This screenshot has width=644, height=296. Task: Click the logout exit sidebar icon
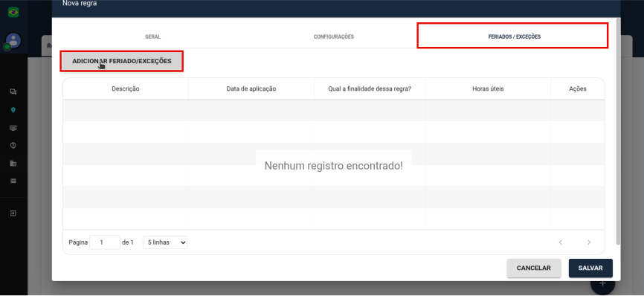tap(13, 213)
